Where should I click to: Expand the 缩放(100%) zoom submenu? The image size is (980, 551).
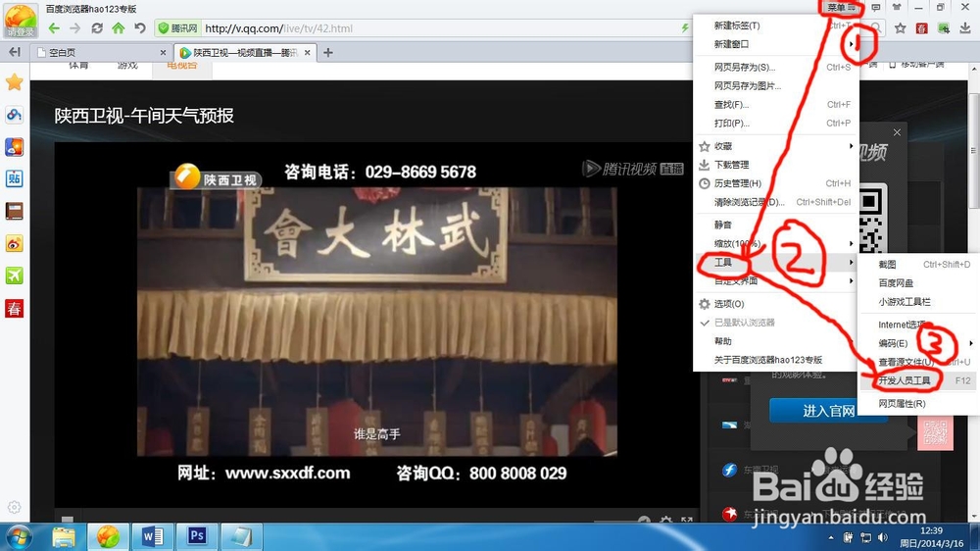[x=775, y=243]
